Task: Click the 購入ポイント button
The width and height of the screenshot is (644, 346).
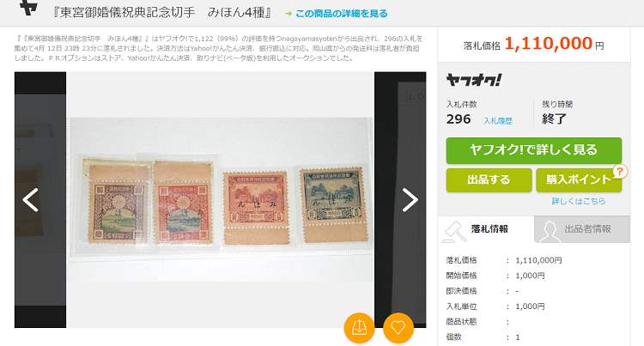Action: click(x=579, y=179)
